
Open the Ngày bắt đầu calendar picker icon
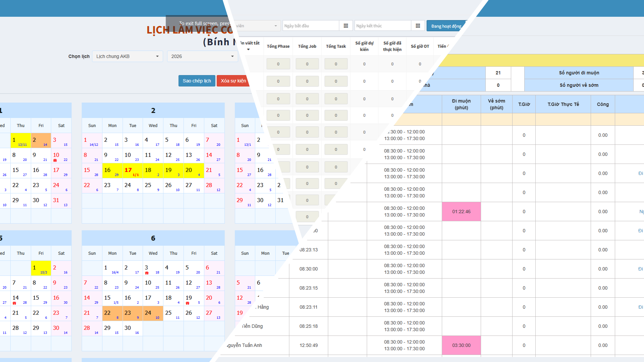[346, 26]
